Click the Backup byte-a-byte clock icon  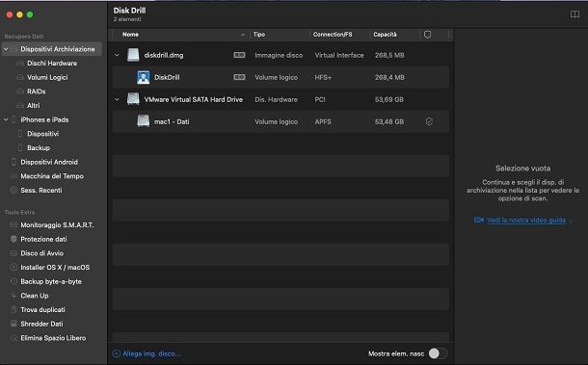point(13,281)
